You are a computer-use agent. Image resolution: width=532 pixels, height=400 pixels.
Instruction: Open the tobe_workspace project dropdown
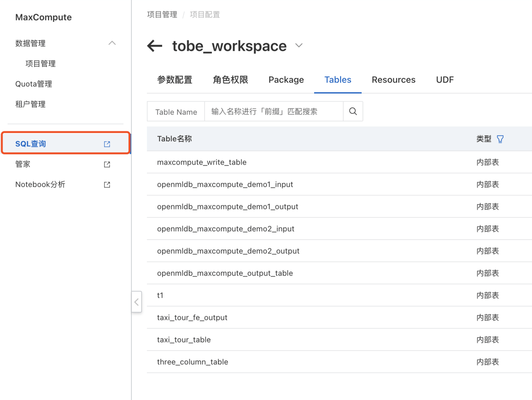pos(299,45)
